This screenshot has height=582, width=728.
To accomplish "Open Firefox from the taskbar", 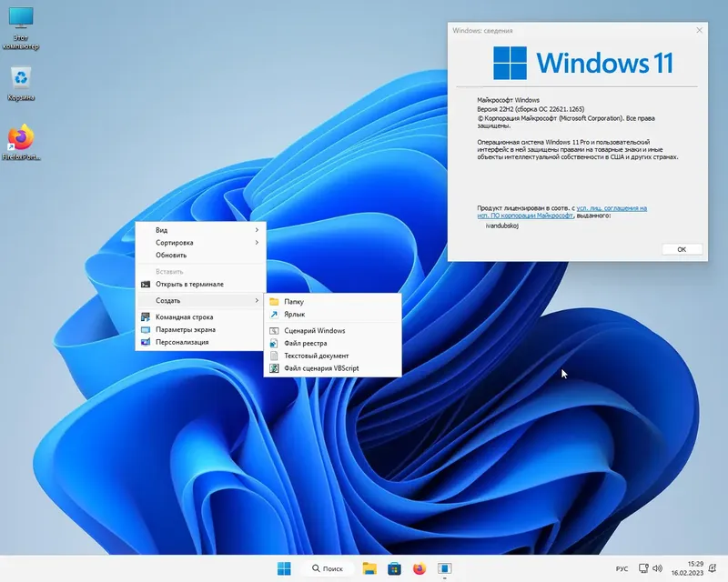I will (419, 568).
